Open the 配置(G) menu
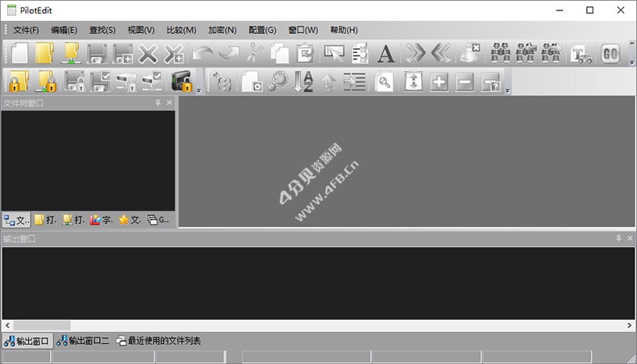The height and width of the screenshot is (364, 637). point(262,30)
